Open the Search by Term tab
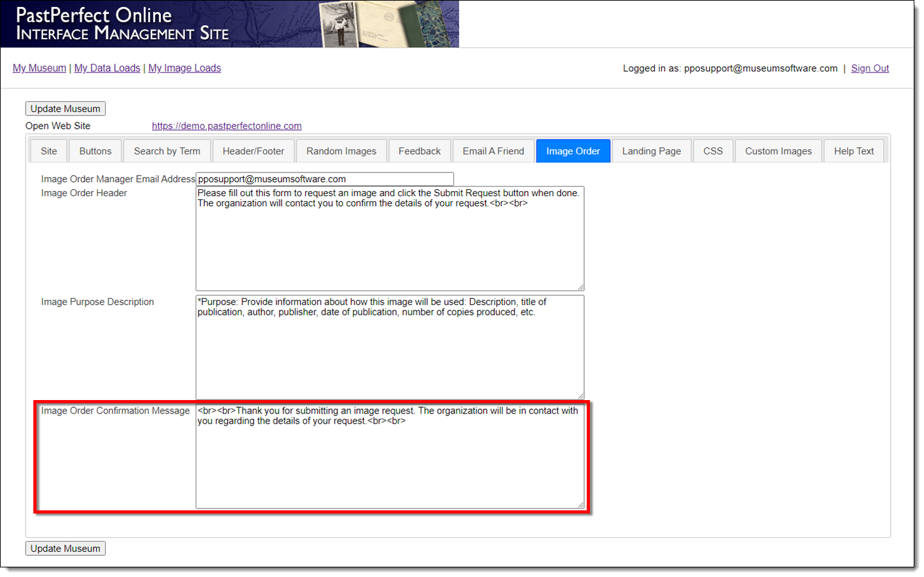Viewport: 924px width, 577px height. pyautogui.click(x=167, y=151)
